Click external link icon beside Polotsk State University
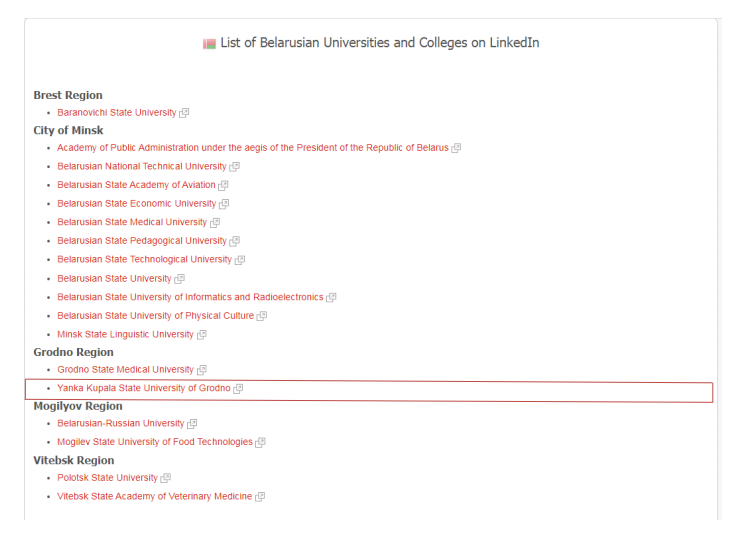This screenshot has height=543, width=739. click(x=165, y=478)
